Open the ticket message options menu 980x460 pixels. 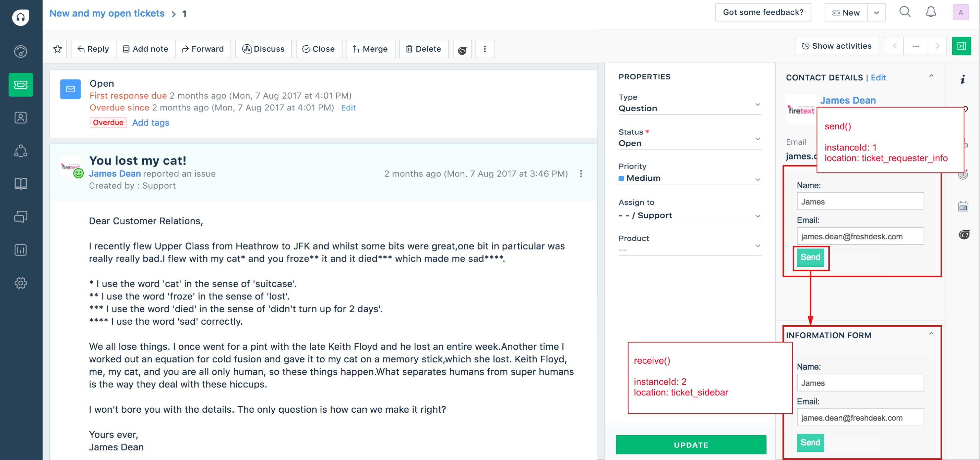pos(581,174)
